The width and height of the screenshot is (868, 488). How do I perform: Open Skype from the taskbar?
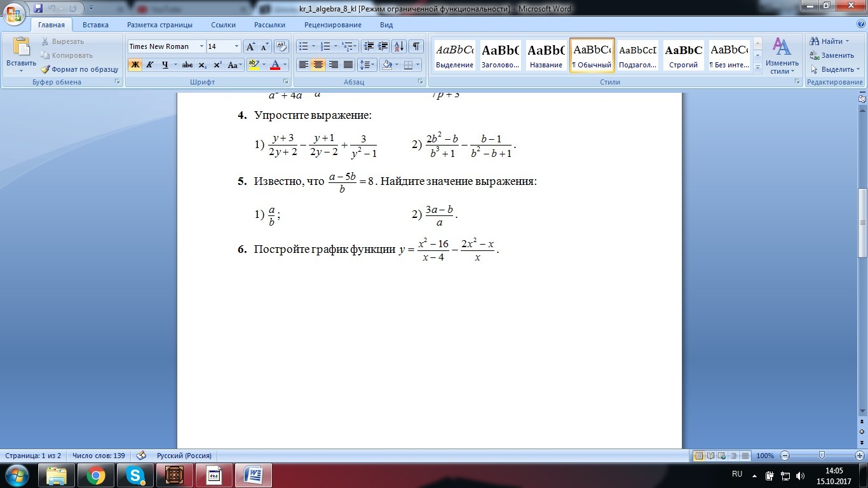(135, 475)
